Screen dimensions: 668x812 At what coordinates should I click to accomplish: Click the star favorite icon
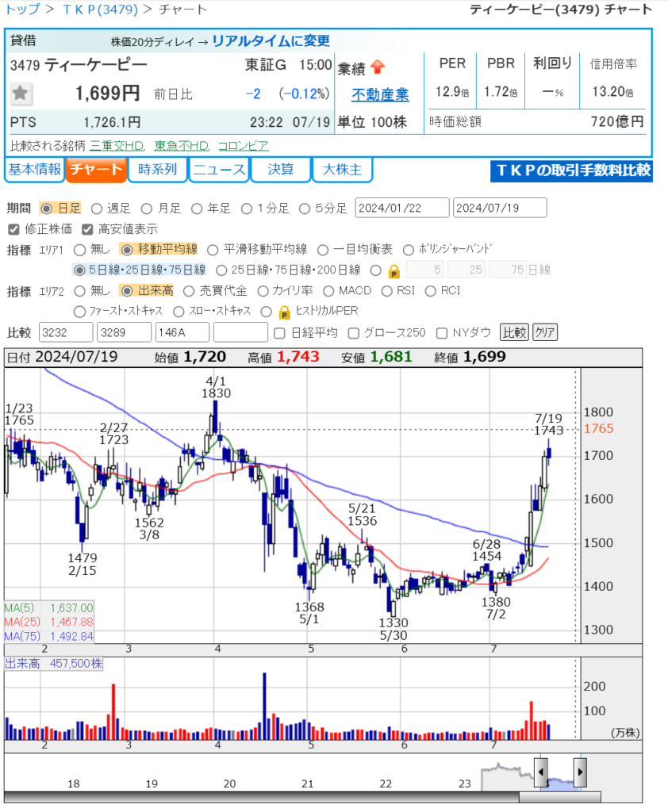point(21,94)
